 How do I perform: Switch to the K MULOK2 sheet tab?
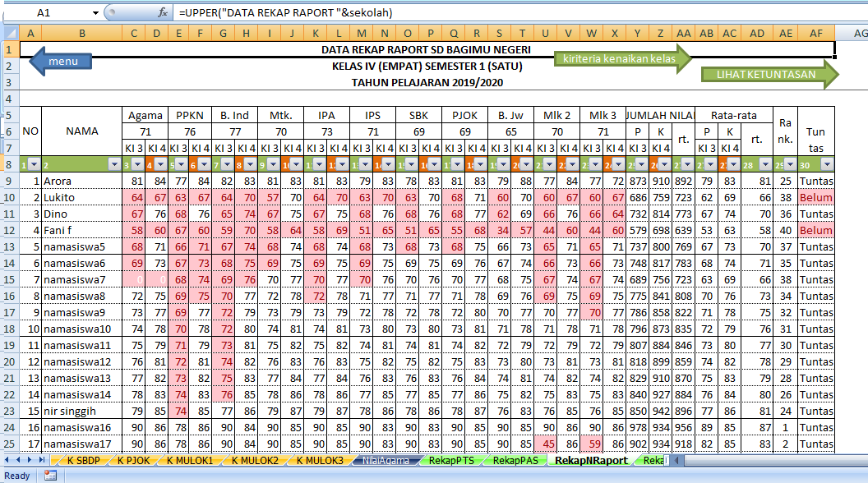click(x=255, y=460)
